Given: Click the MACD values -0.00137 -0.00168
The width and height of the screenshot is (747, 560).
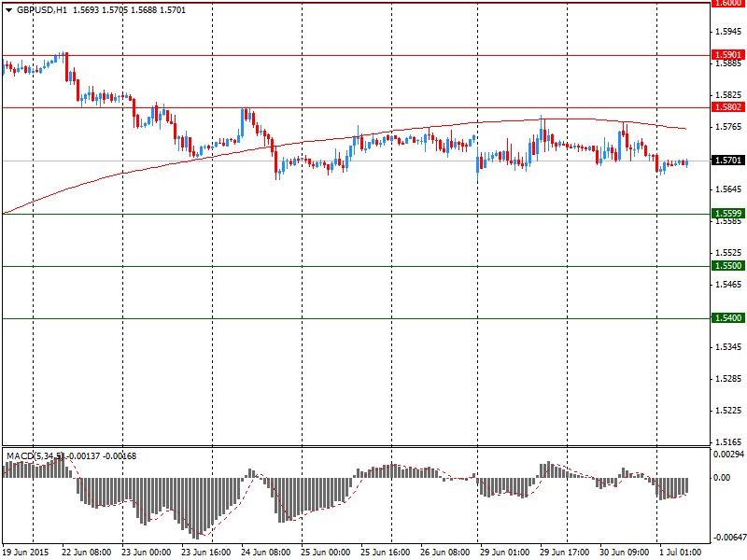Looking at the screenshot, I should [102, 456].
